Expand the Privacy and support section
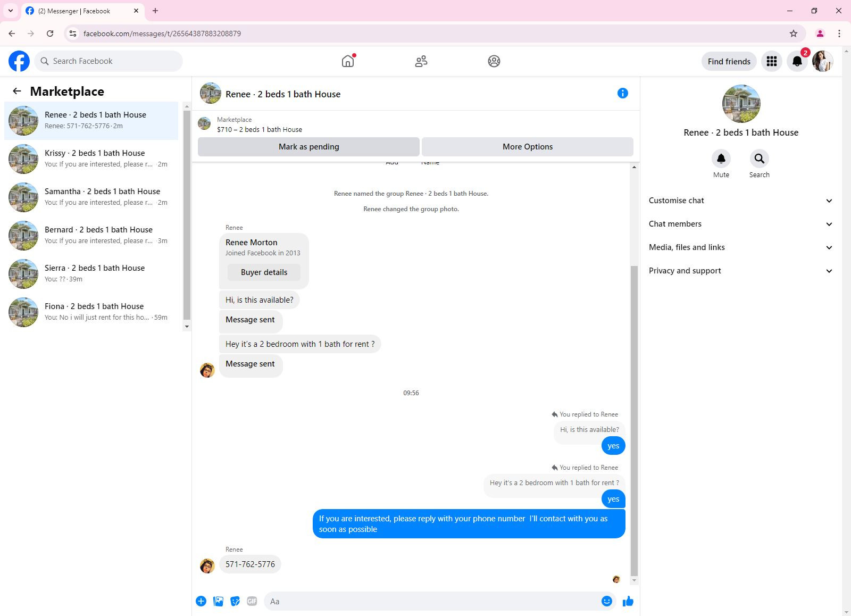851x616 pixels. point(741,271)
